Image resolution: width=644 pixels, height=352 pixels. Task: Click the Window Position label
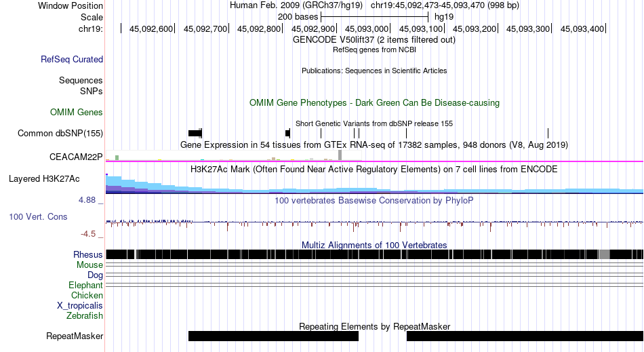point(71,5)
